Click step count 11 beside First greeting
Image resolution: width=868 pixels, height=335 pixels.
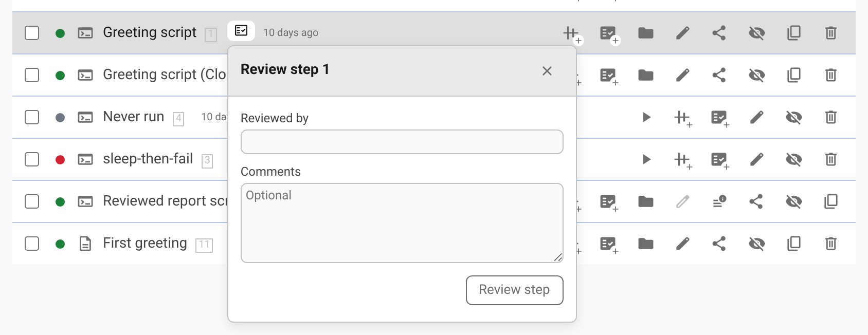click(x=204, y=245)
